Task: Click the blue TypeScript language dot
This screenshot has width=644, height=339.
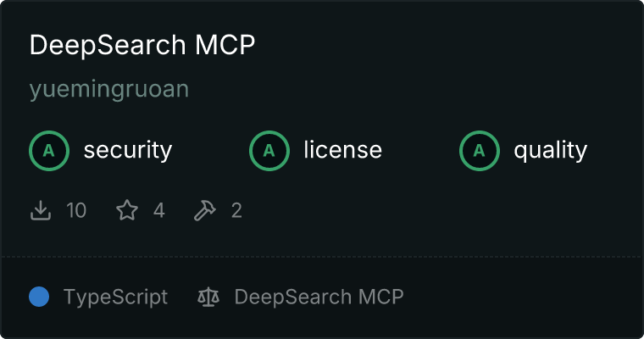Action: (39, 297)
